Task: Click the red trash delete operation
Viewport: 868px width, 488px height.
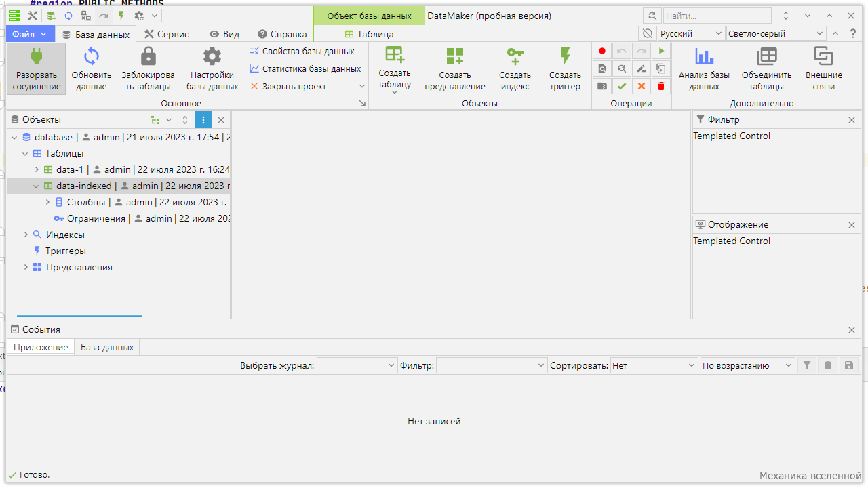Action: click(x=661, y=86)
